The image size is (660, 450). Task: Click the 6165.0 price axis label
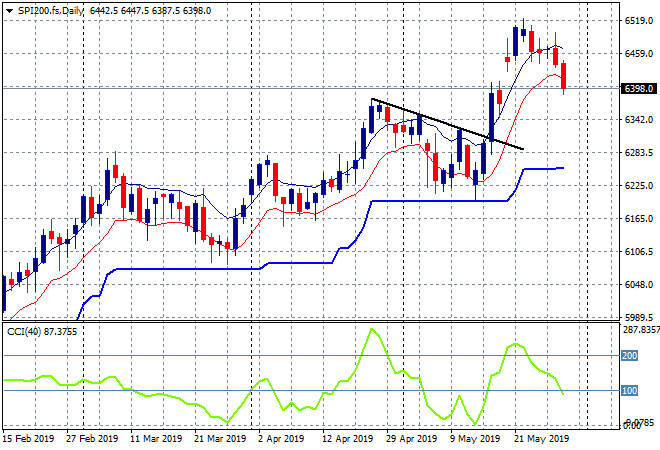(x=639, y=218)
